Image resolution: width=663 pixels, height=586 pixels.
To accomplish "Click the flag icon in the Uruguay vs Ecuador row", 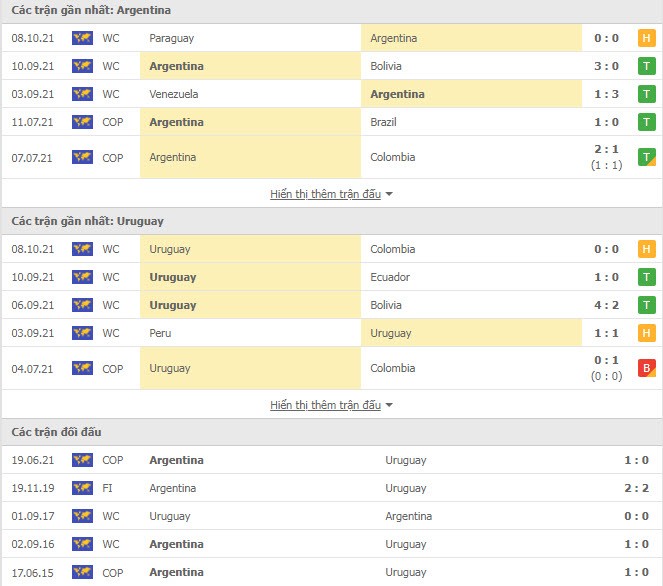I will point(82,277).
